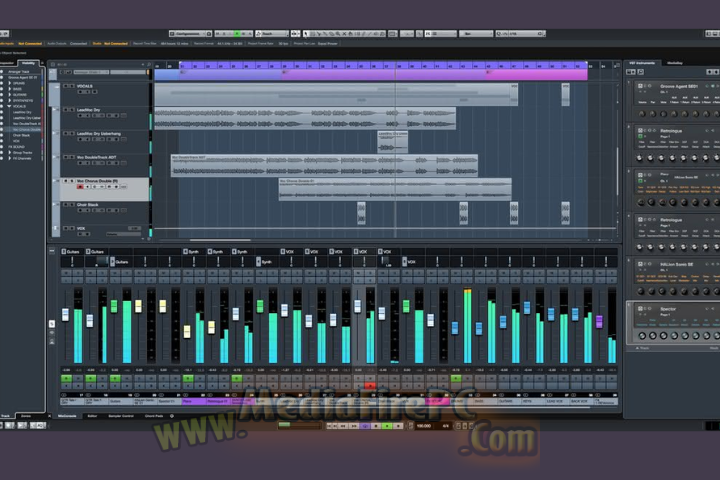720x480 pixels.
Task: Disable green Read automation on first mixer channel
Action: click(x=67, y=378)
